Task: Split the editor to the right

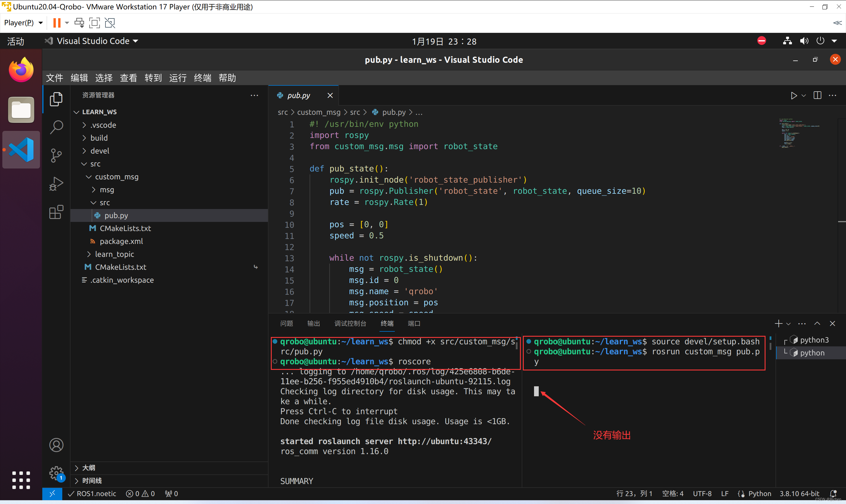Action: [818, 95]
